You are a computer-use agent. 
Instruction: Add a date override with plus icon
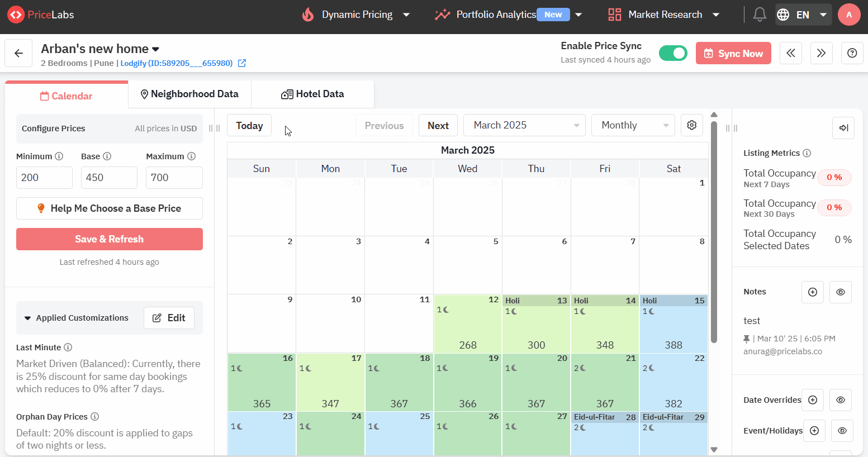(813, 400)
